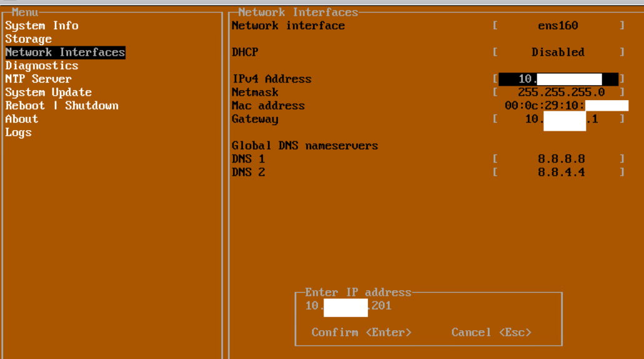Open the About menu entry

(22, 119)
